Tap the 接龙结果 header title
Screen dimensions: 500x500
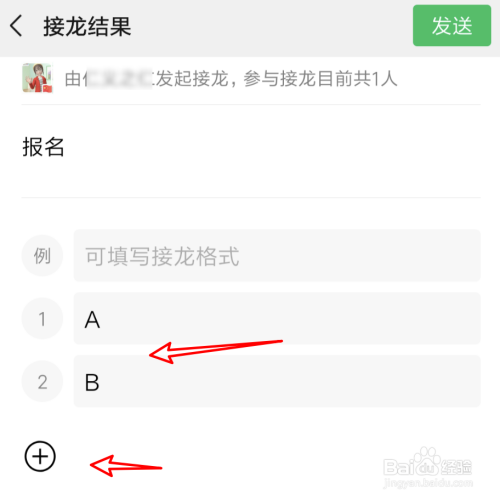(x=87, y=26)
